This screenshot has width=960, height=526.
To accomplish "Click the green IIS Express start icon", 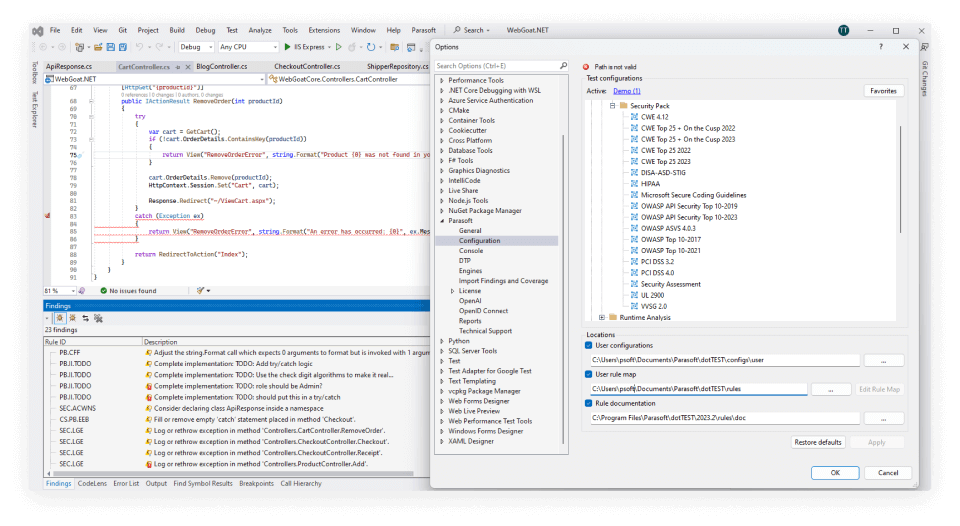I will [287, 47].
